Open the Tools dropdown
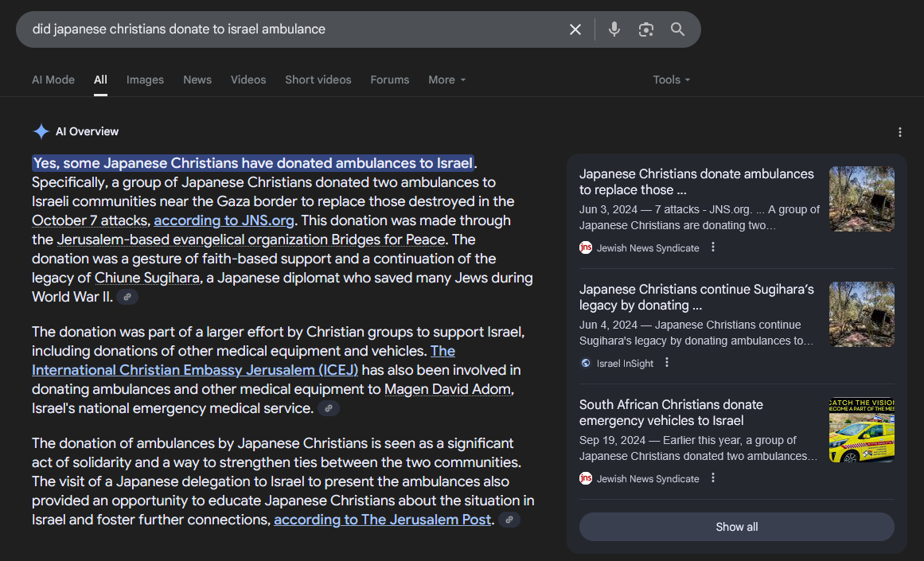924x561 pixels. click(x=671, y=80)
